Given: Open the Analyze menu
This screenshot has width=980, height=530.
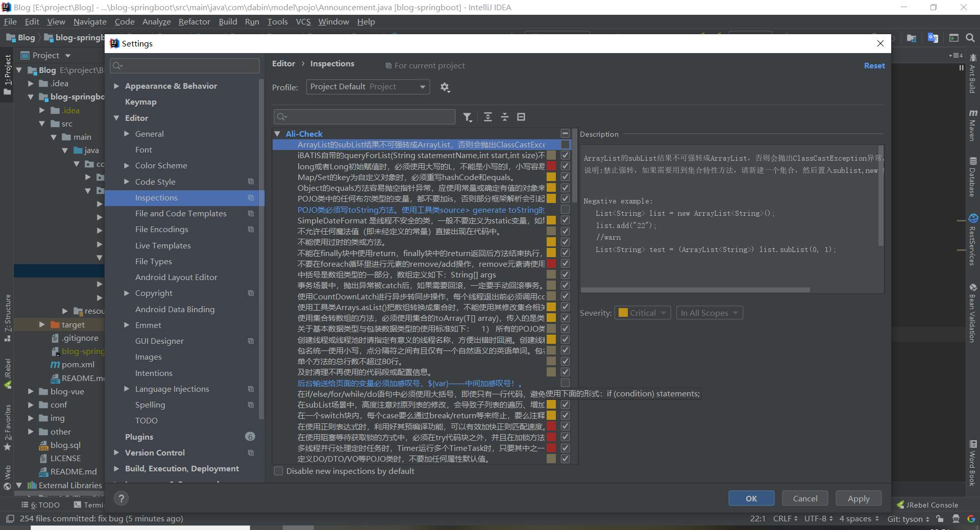Looking at the screenshot, I should pyautogui.click(x=157, y=22).
